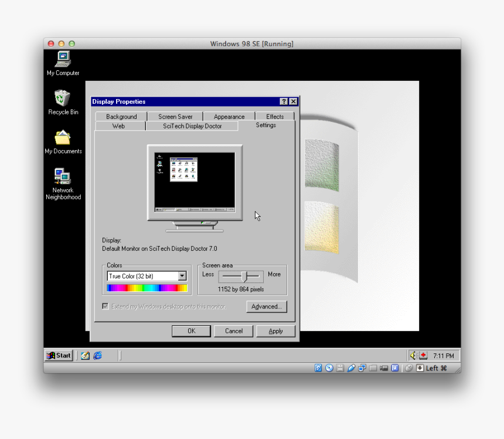The height and width of the screenshot is (439, 504).
Task: Open the SciTech Display Doctor tab
Action: (x=192, y=126)
